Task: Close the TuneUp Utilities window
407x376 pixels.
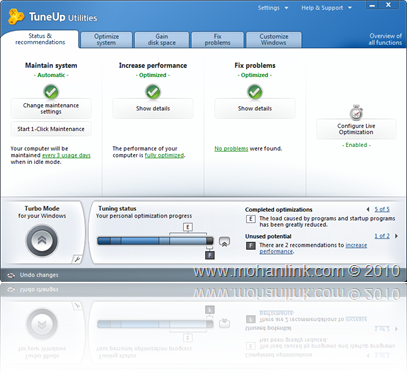Action: point(389,5)
